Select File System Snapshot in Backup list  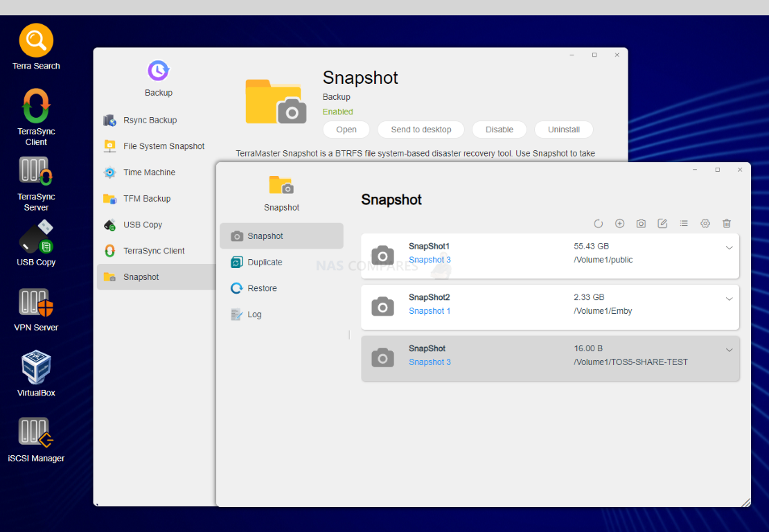(x=156, y=146)
